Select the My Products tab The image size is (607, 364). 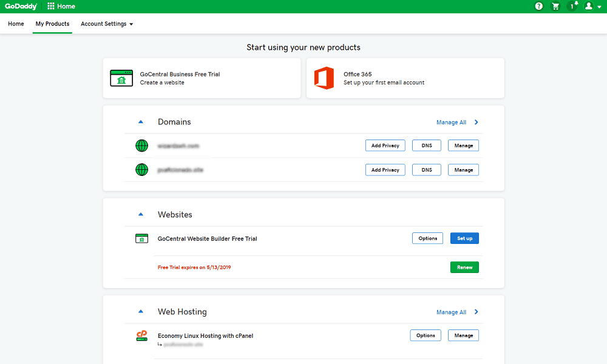[52, 24]
